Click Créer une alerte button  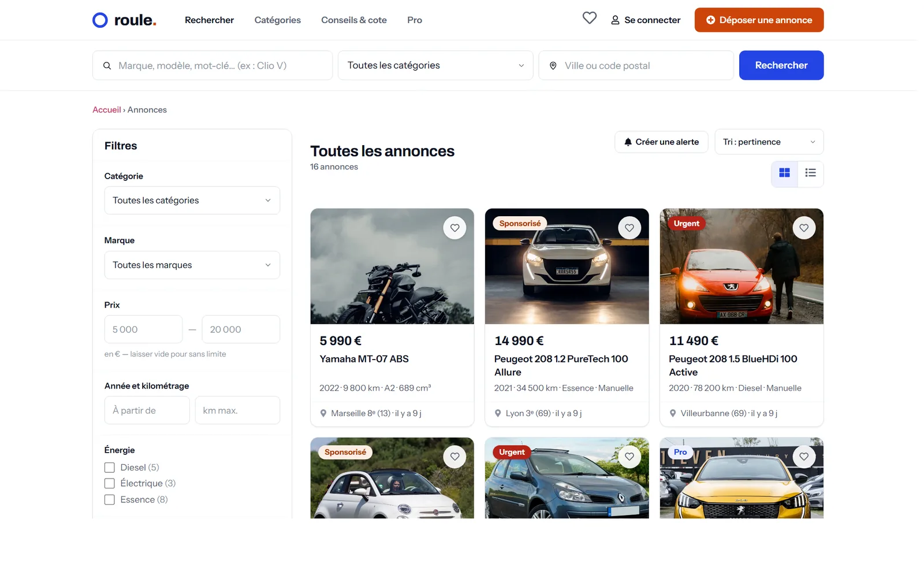coord(661,142)
